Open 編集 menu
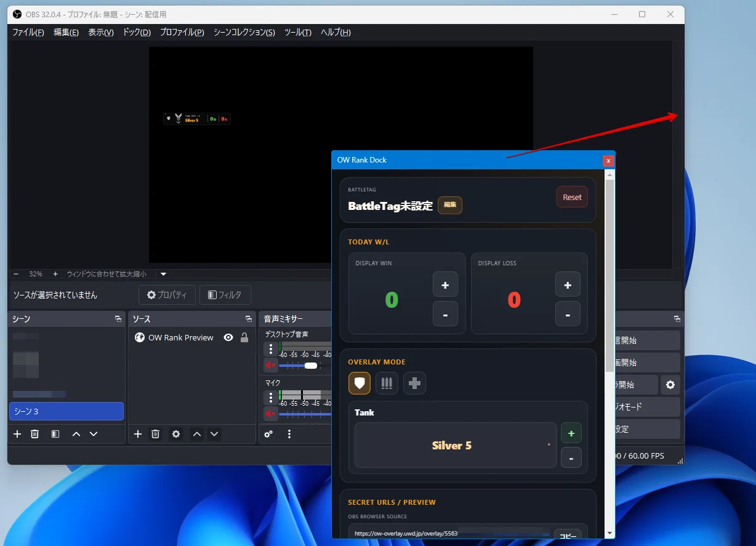Image resolution: width=756 pixels, height=546 pixels. click(x=66, y=33)
